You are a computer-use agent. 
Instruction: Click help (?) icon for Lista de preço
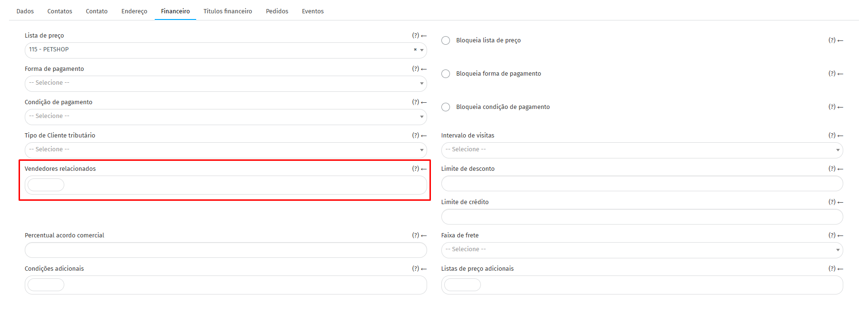pos(416,36)
